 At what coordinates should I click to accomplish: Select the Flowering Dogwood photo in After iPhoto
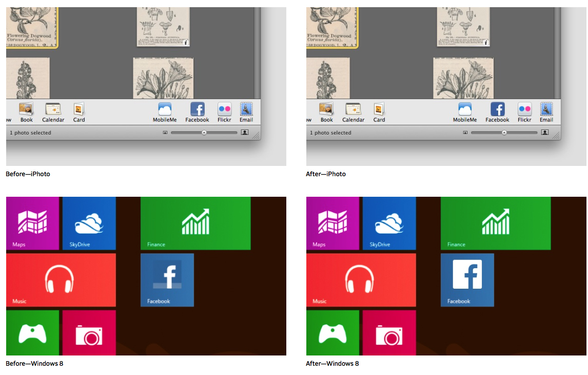click(x=332, y=26)
